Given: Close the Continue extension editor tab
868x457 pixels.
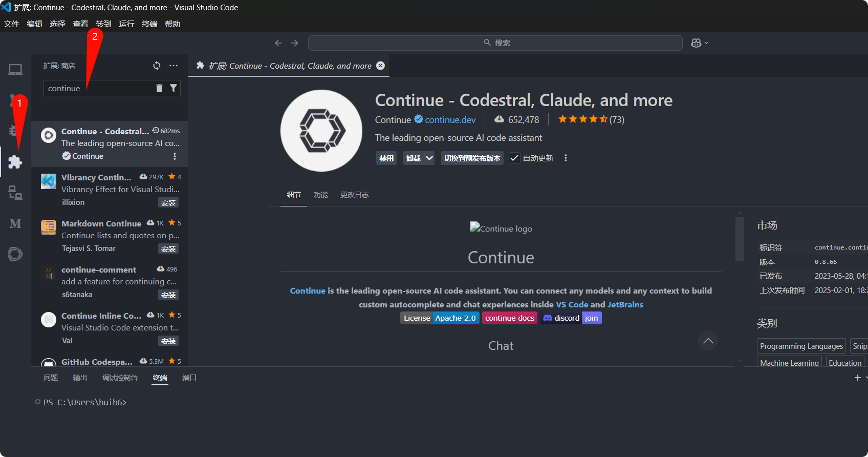Looking at the screenshot, I should (381, 66).
